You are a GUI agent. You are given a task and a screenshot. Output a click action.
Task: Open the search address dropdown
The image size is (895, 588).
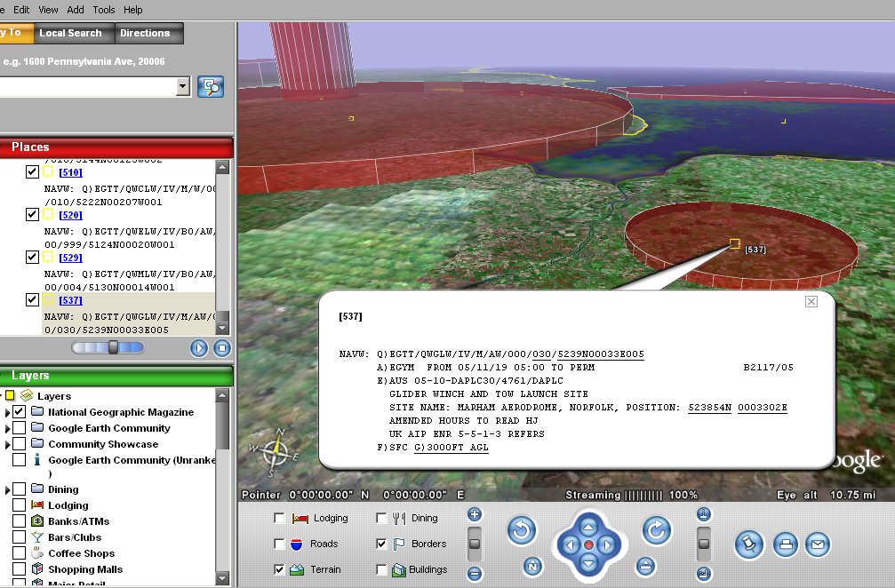tap(183, 86)
